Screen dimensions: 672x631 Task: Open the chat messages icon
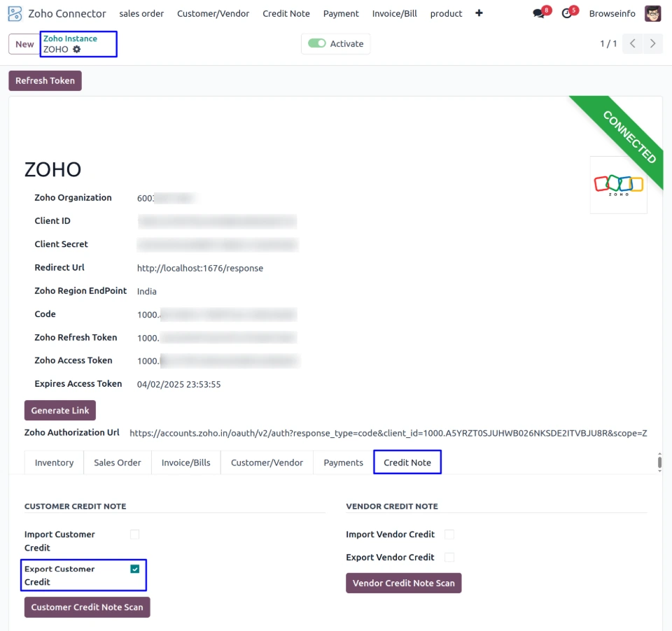point(538,13)
